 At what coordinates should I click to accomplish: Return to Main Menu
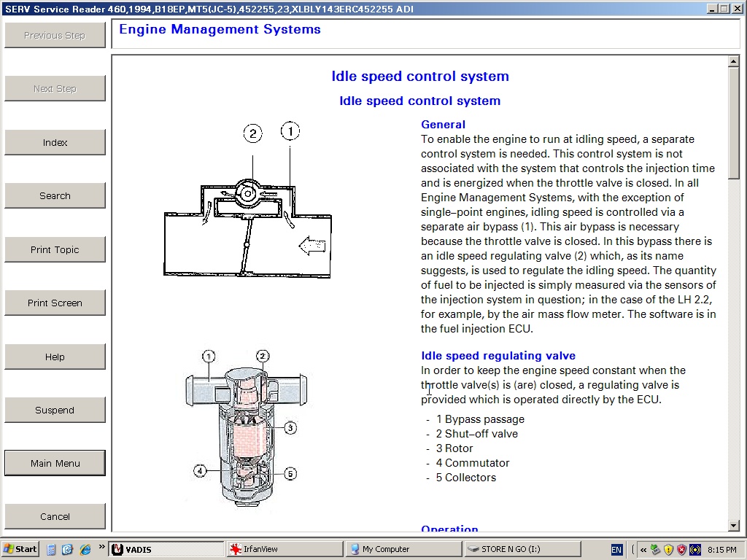55,463
